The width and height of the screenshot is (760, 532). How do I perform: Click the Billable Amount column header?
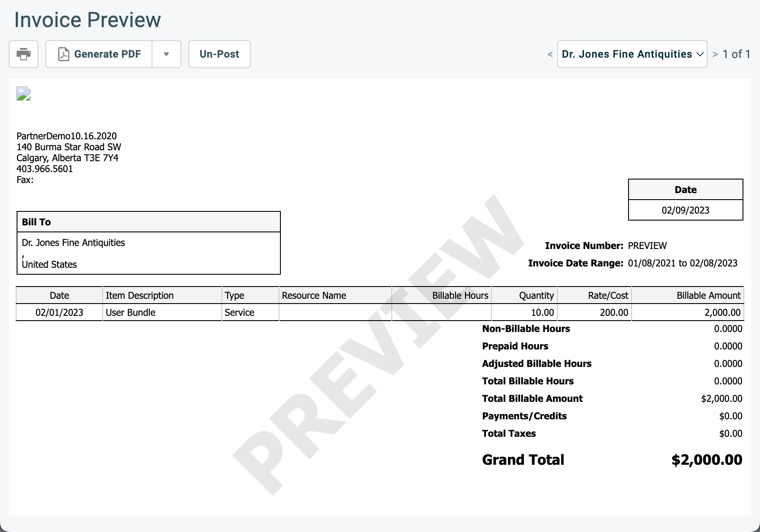pos(708,295)
